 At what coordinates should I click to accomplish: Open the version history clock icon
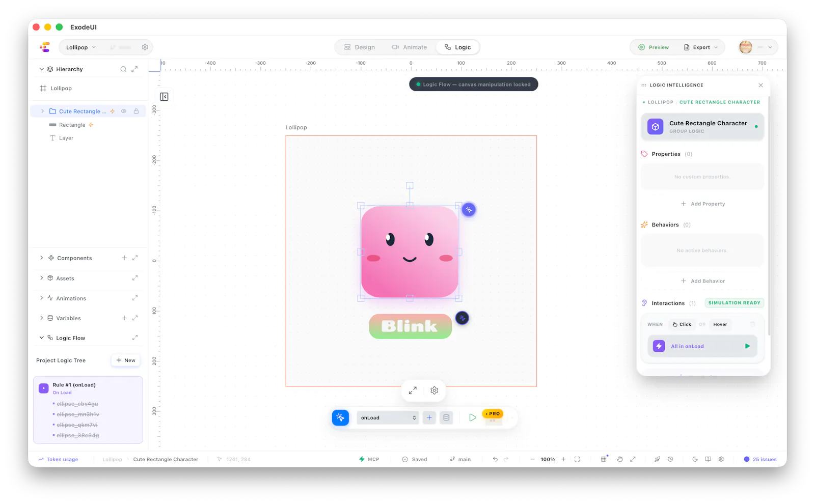670,459
